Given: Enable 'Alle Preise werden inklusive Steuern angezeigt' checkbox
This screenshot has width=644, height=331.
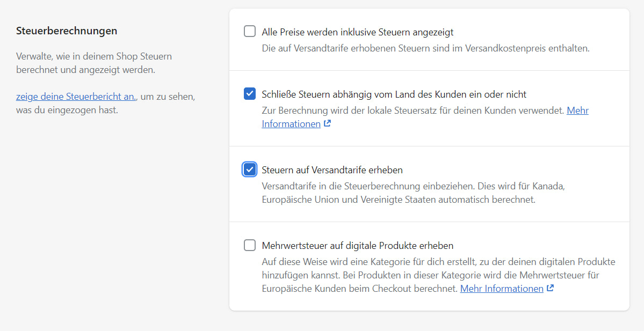Looking at the screenshot, I should coord(250,32).
